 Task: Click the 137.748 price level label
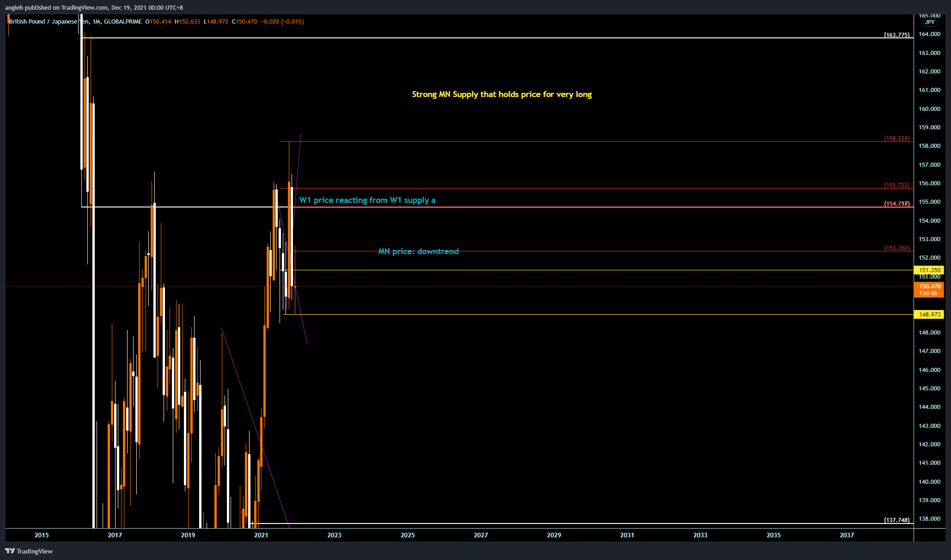coord(896,520)
